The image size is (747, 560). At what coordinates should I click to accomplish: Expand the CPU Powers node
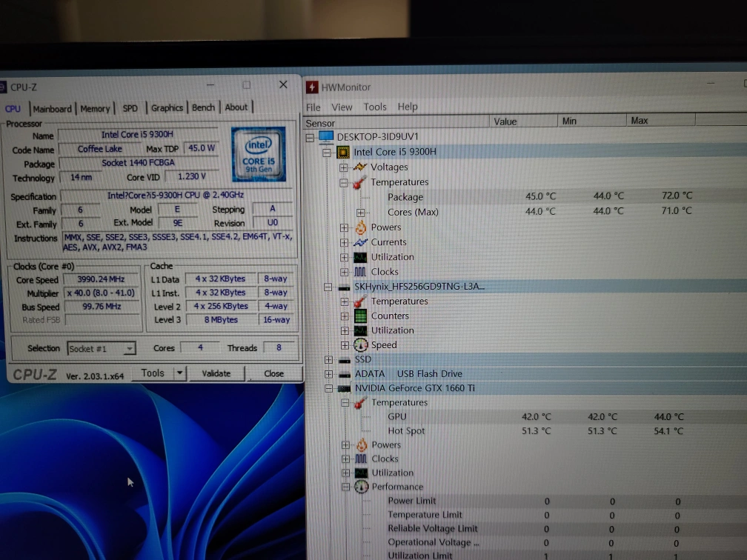point(344,227)
